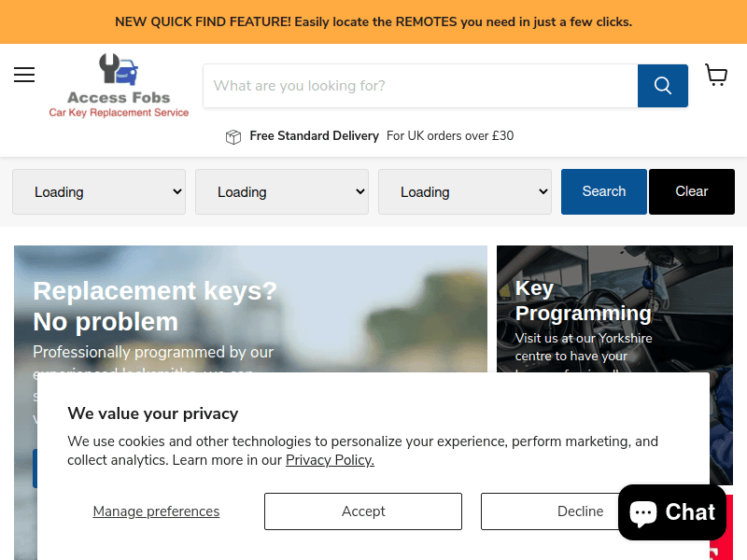Open the hamburger navigation menu

pyautogui.click(x=24, y=75)
